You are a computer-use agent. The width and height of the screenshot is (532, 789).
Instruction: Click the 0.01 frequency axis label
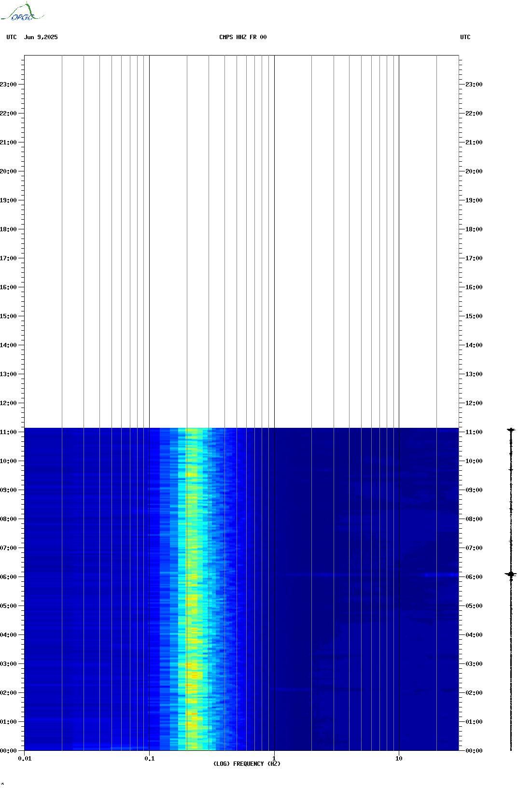pos(25,759)
